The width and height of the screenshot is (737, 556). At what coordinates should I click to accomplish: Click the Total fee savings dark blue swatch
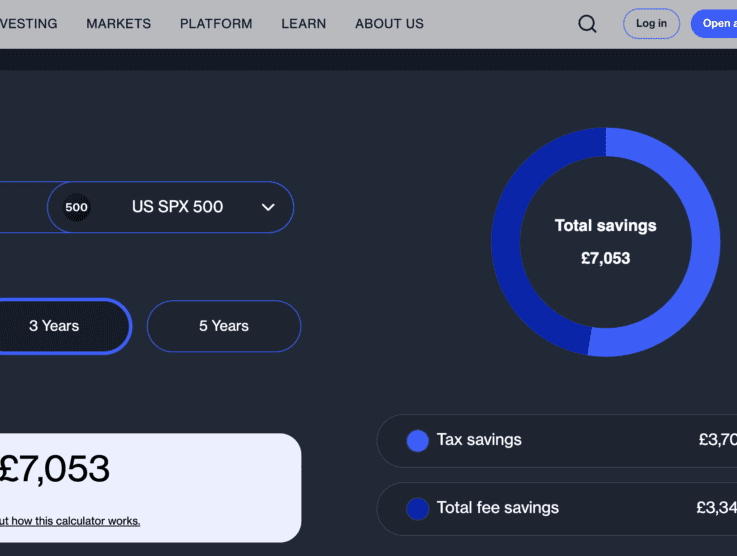[x=417, y=509]
